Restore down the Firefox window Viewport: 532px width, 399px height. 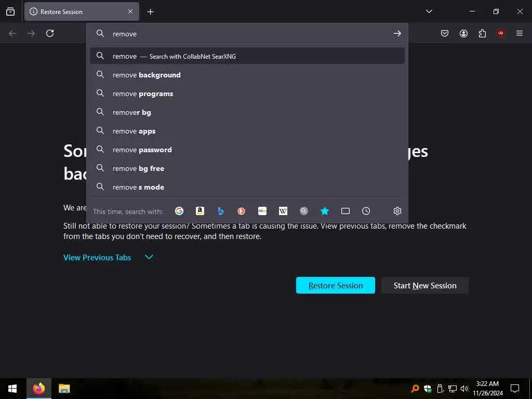coord(496,11)
